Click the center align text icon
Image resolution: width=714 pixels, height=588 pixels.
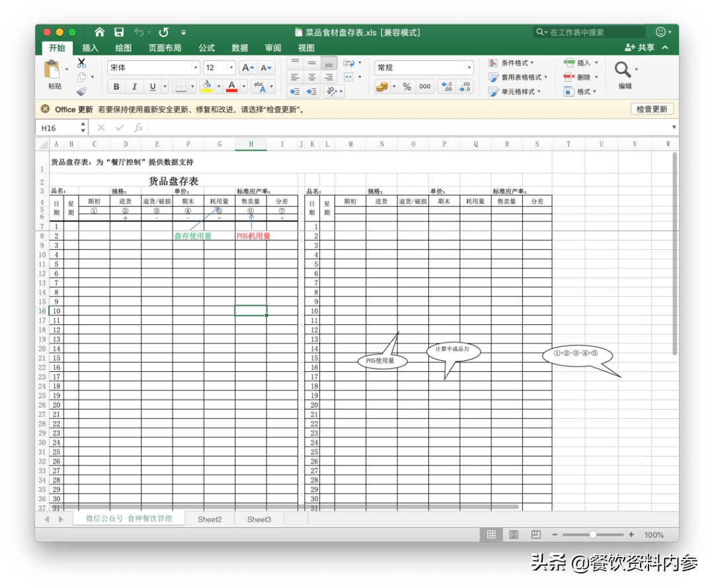(x=311, y=77)
